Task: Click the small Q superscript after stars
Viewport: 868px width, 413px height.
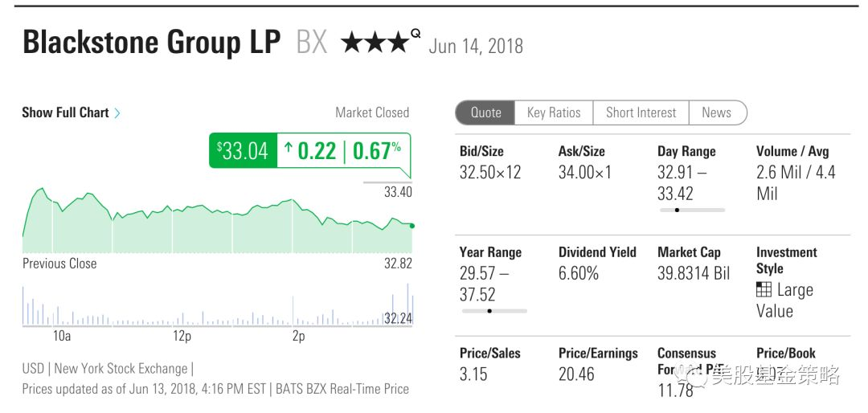Action: [416, 34]
